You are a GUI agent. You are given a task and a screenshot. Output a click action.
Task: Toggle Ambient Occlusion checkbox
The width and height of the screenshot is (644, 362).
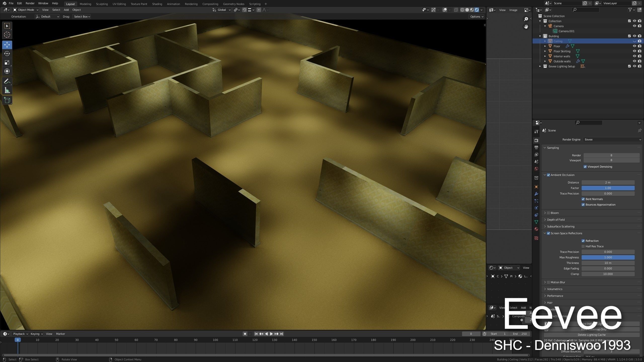[x=548, y=175]
